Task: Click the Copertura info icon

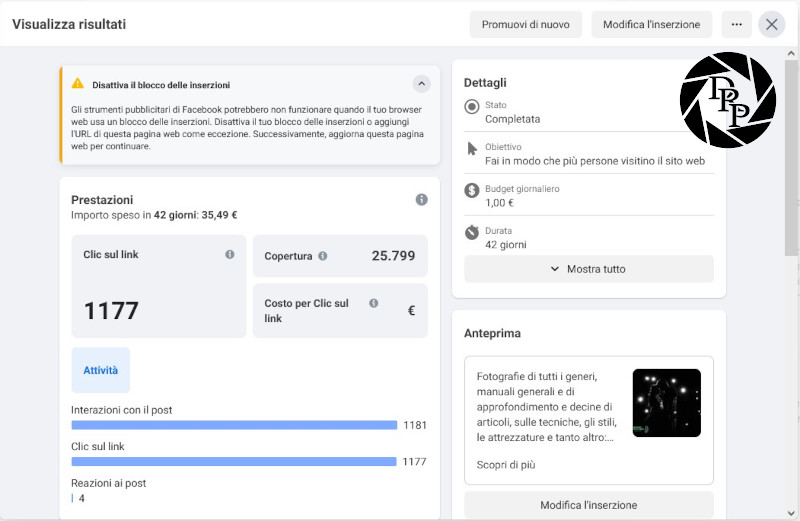Action: tap(323, 256)
